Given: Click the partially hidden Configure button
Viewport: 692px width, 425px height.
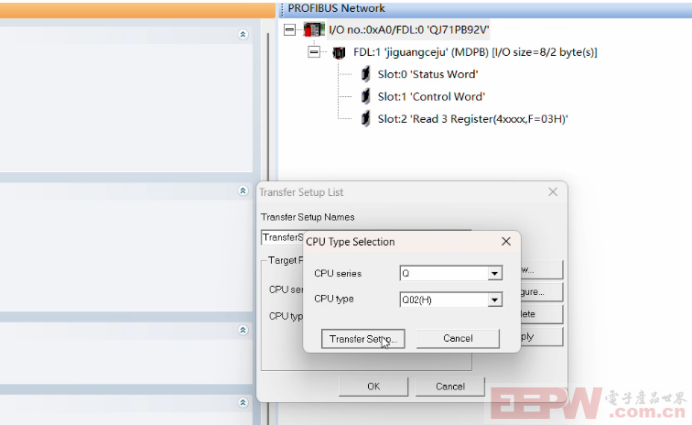Looking at the screenshot, I should tap(542, 292).
